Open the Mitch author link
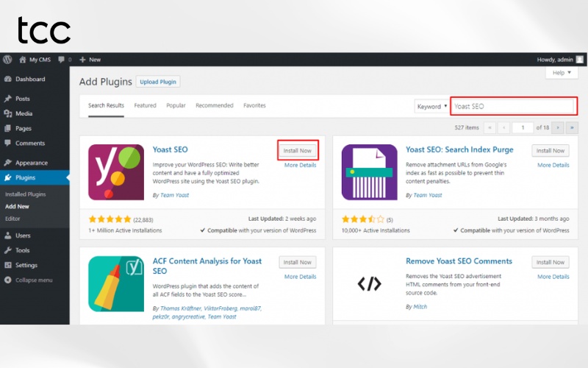Image resolution: width=588 pixels, height=368 pixels. point(420,307)
